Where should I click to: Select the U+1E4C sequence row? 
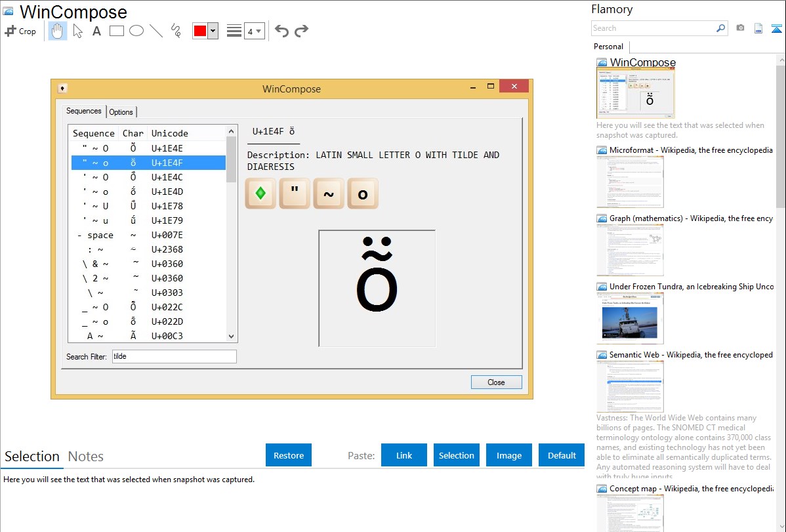[x=148, y=178]
